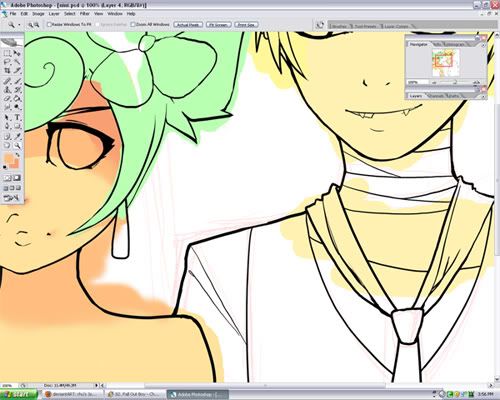
Task: Switch to Standard editing mode
Action: tap(7, 178)
